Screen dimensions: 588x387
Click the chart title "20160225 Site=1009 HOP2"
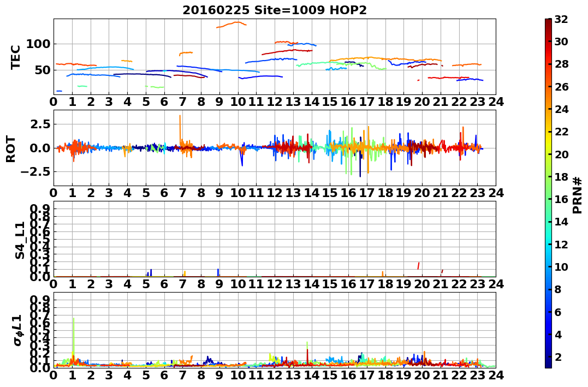(275, 10)
